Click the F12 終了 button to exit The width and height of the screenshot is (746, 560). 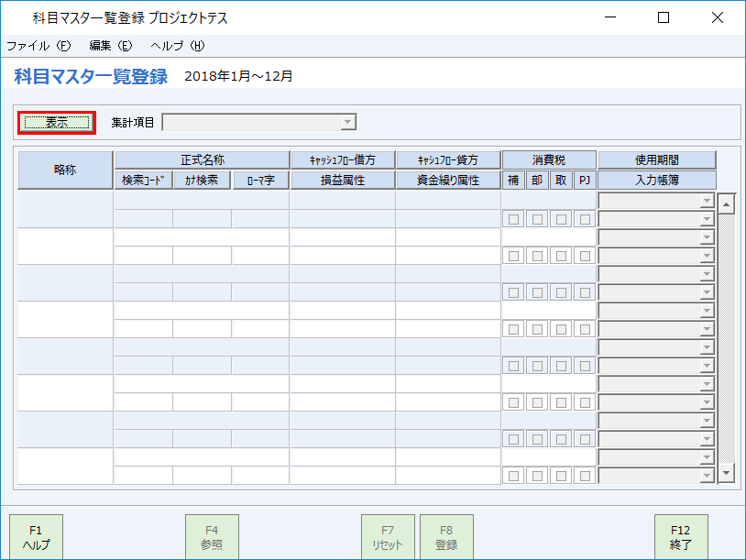click(x=681, y=536)
